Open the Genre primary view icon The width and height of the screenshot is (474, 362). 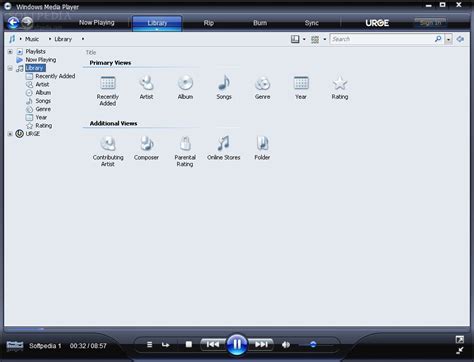point(262,87)
